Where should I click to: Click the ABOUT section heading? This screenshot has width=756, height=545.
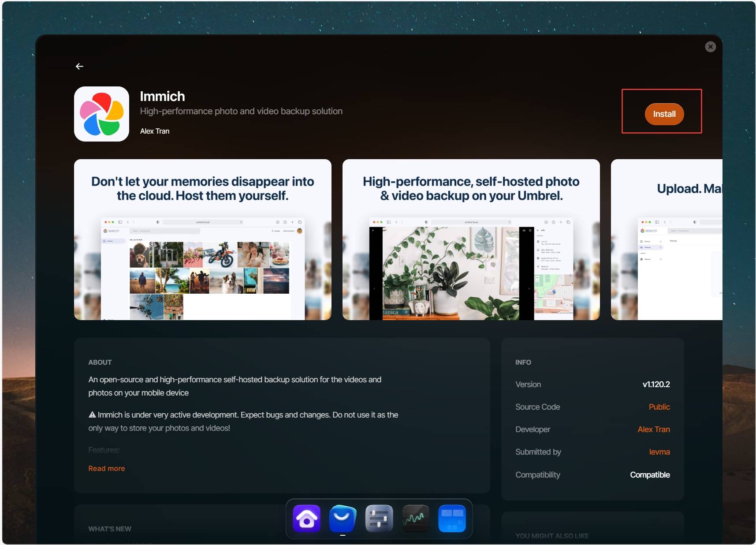pos(100,362)
